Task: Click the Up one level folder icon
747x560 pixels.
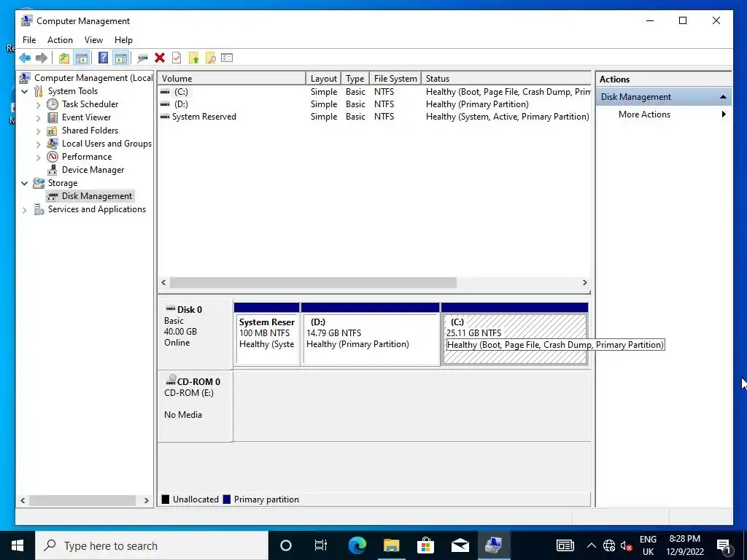Action: tap(64, 58)
